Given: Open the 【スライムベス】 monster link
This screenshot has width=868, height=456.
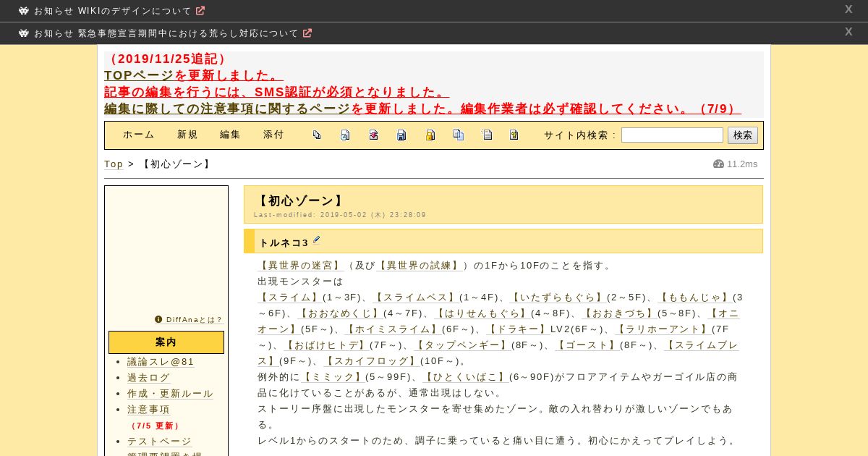Looking at the screenshot, I should click(416, 297).
